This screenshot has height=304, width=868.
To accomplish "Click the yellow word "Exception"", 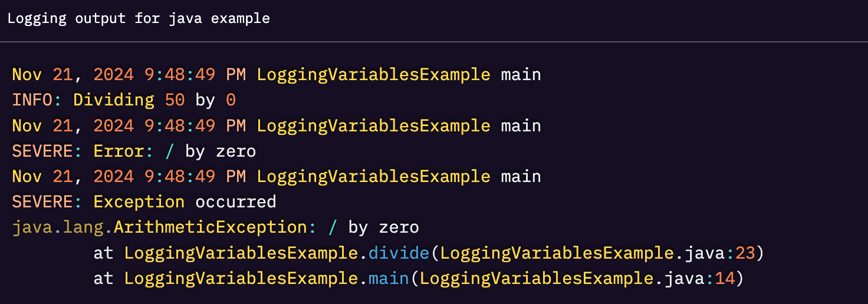I will click(x=139, y=202).
